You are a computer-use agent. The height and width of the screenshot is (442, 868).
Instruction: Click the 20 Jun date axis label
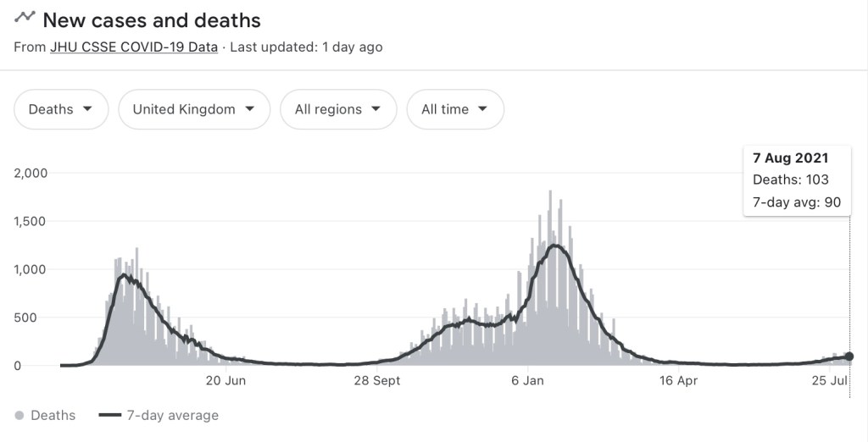pos(225,381)
